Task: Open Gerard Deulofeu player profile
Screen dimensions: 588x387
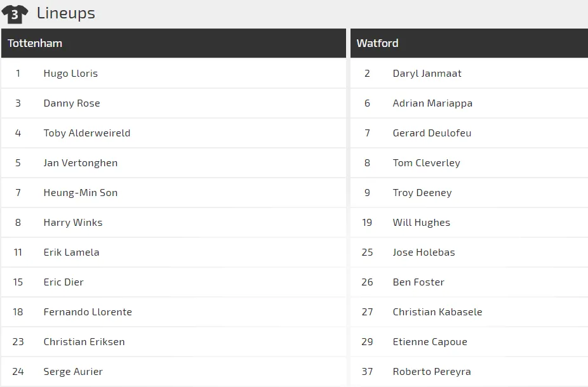Action: (x=432, y=133)
